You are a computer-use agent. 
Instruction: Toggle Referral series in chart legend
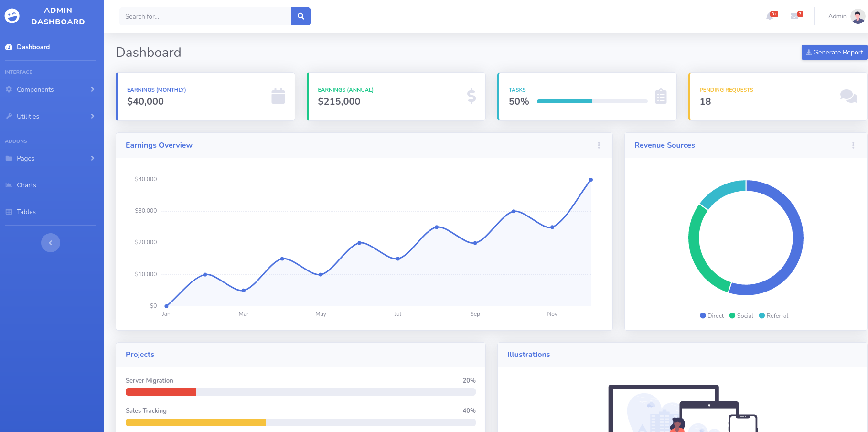(x=773, y=316)
